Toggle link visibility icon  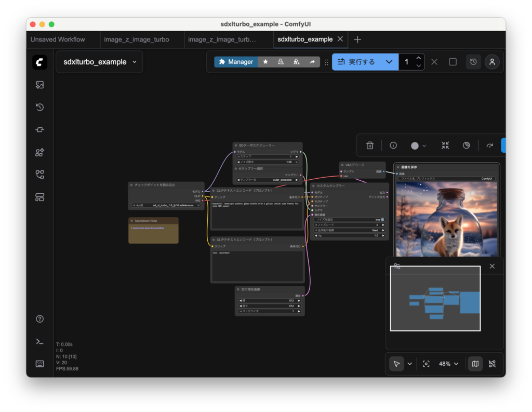(x=492, y=364)
